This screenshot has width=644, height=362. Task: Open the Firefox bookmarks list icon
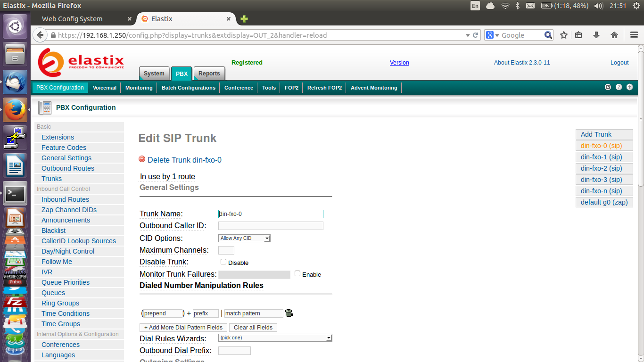[x=578, y=35]
